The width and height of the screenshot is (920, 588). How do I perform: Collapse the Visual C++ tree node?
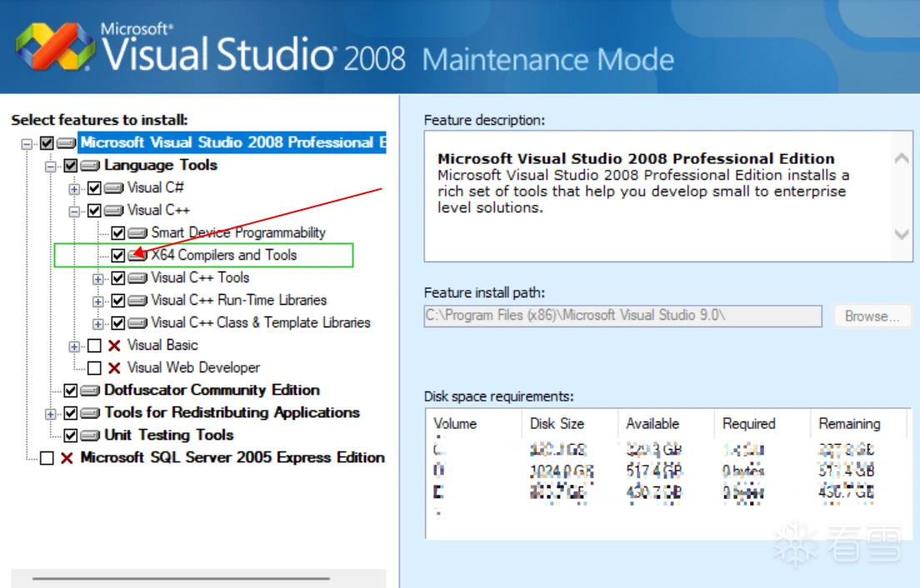pos(74,211)
